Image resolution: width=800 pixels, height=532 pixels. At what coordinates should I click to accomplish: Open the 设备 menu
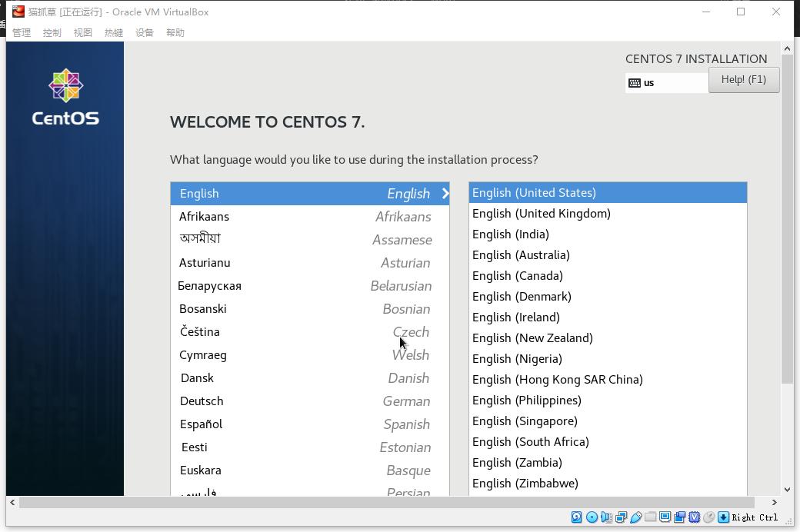click(x=145, y=32)
